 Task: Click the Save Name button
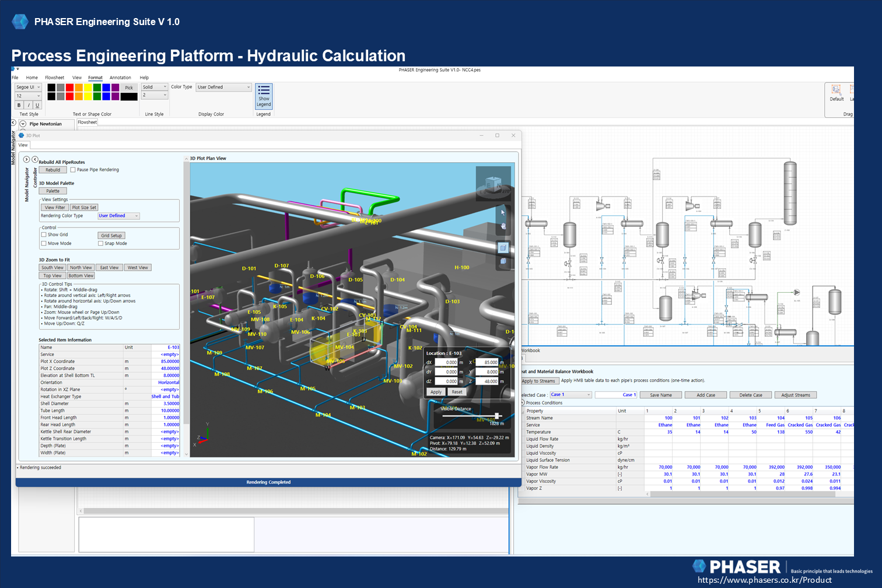pyautogui.click(x=661, y=395)
